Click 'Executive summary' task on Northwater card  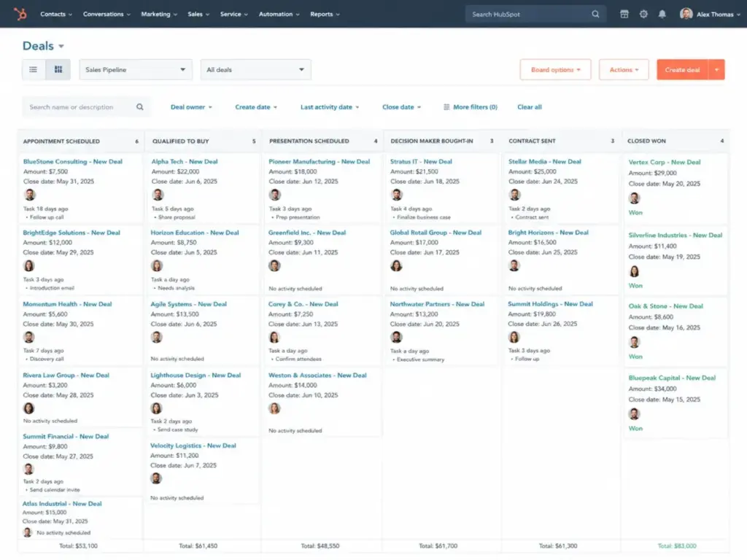pos(419,359)
